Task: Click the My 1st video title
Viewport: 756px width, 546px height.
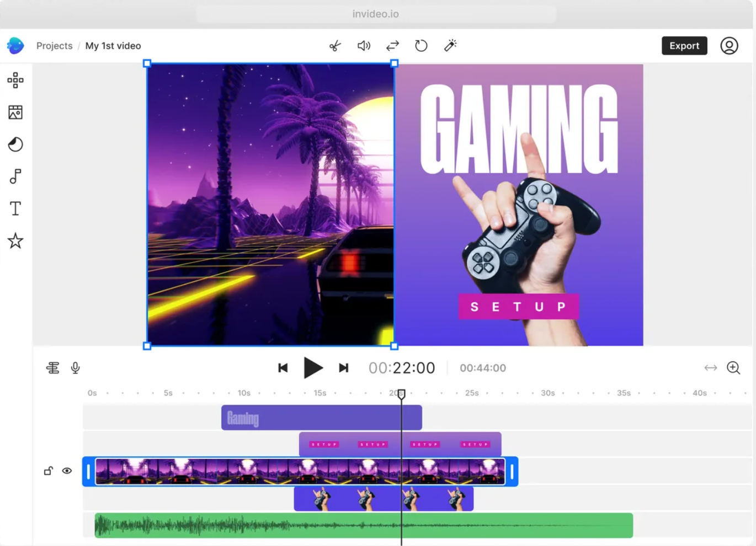Action: point(113,46)
